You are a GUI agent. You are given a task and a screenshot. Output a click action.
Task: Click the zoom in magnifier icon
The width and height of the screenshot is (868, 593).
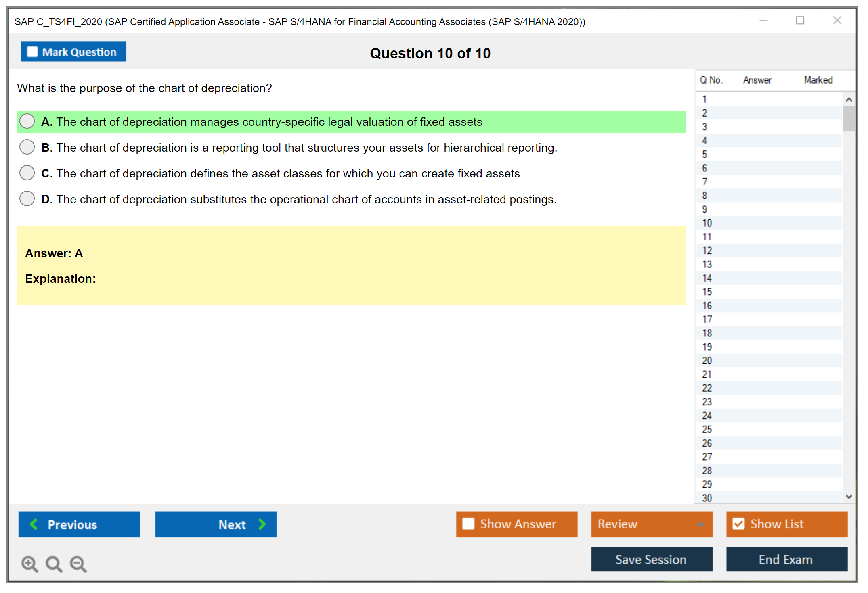[29, 564]
